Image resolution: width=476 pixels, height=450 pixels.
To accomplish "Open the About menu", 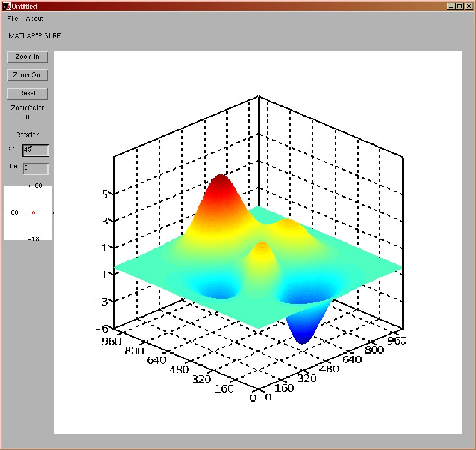I will tap(34, 19).
